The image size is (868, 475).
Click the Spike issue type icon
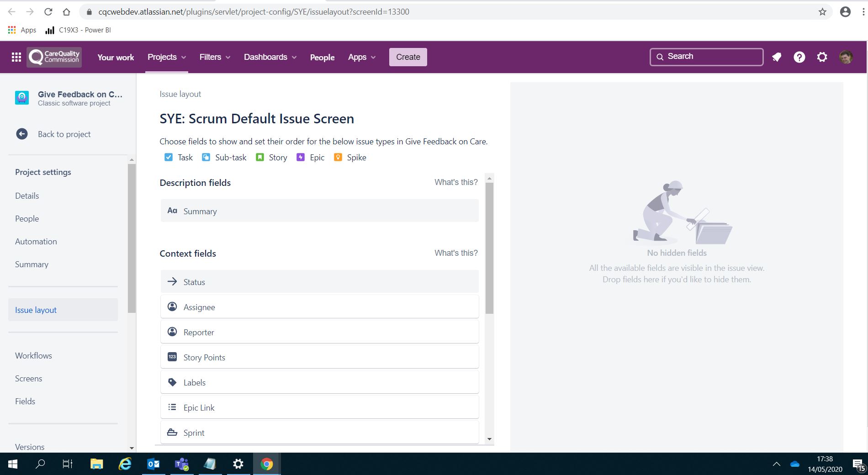click(338, 157)
